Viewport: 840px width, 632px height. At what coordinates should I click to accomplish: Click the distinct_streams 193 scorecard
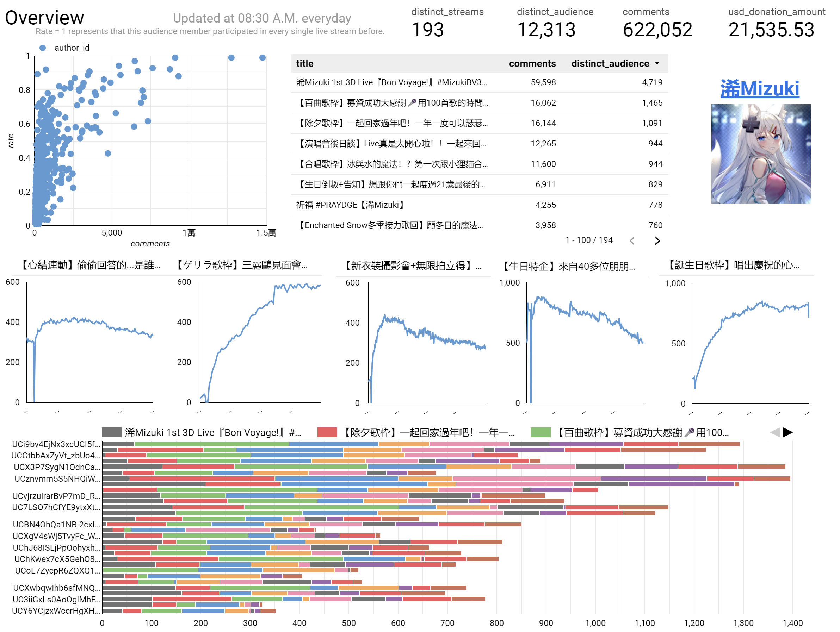pos(428,30)
